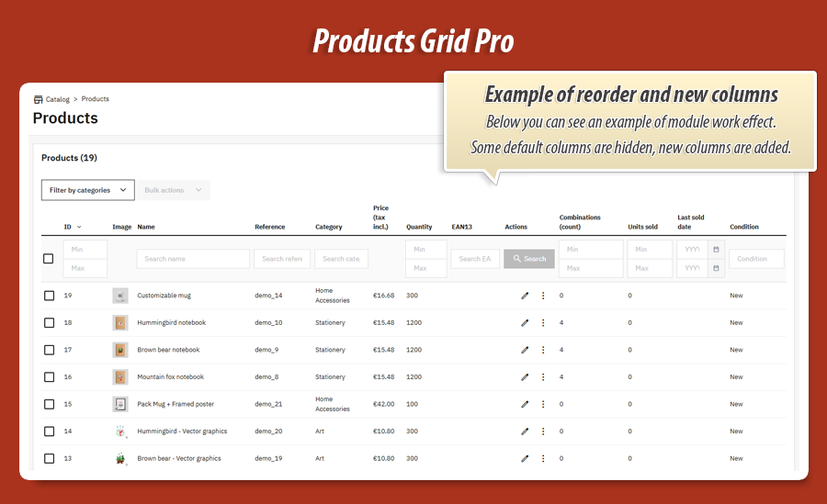Focus the Search name filter field

pos(193,259)
